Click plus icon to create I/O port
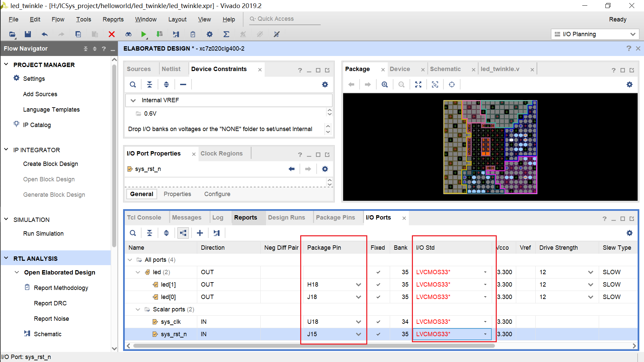Image resolution: width=644 pixels, height=362 pixels. point(200,233)
